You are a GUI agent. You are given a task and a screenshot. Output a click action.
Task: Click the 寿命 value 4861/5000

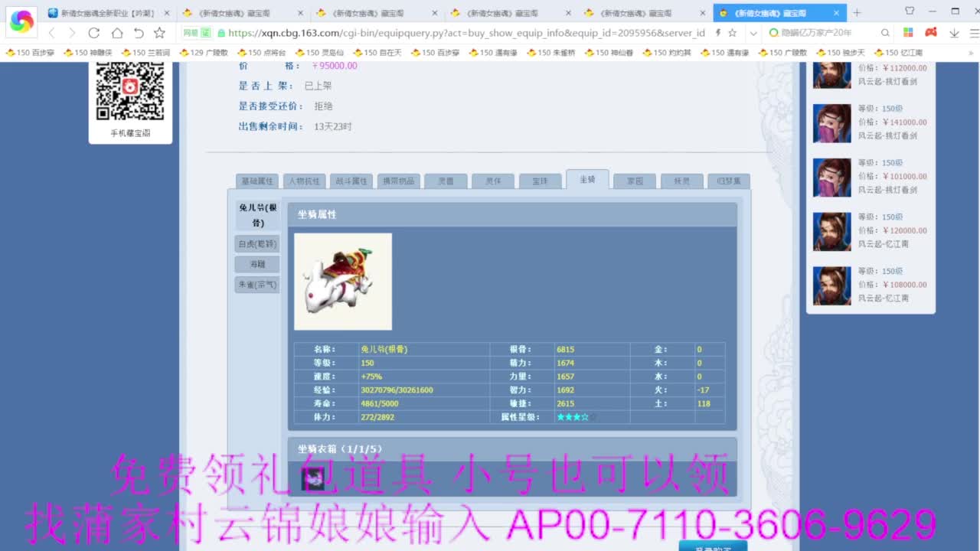[x=380, y=403]
